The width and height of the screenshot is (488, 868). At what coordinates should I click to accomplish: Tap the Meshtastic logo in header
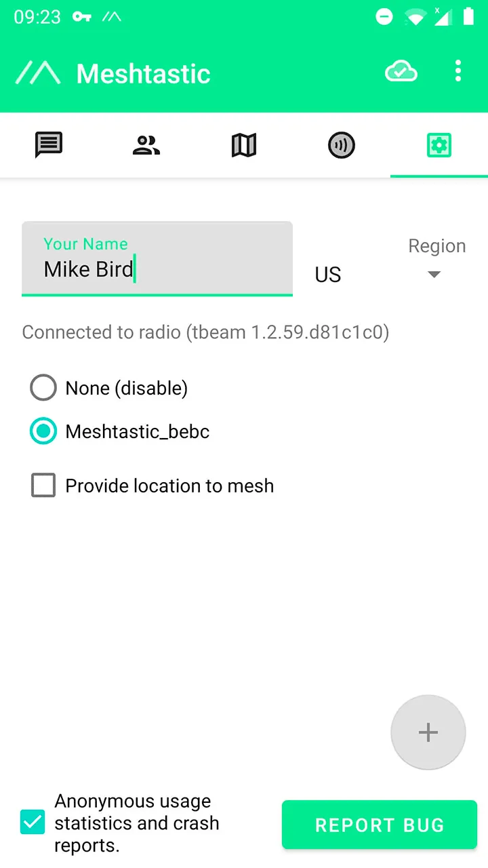click(x=38, y=73)
